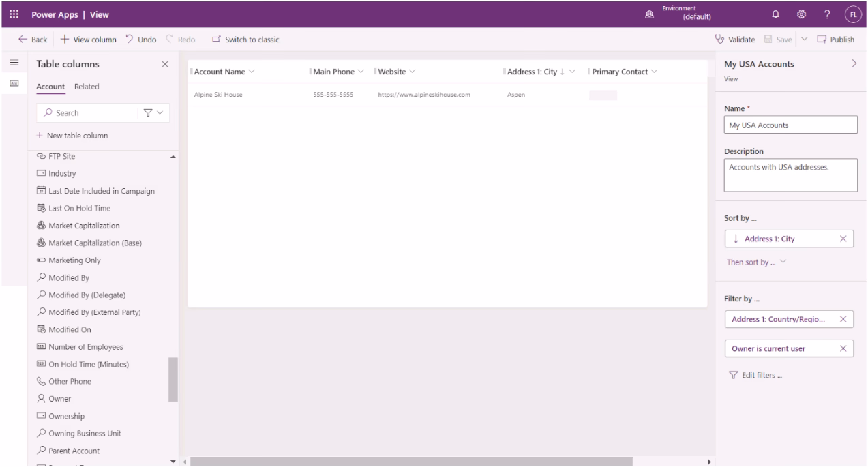Viewport: 868px width, 467px height.
Task: Remove Owner is current user filter
Action: click(843, 348)
